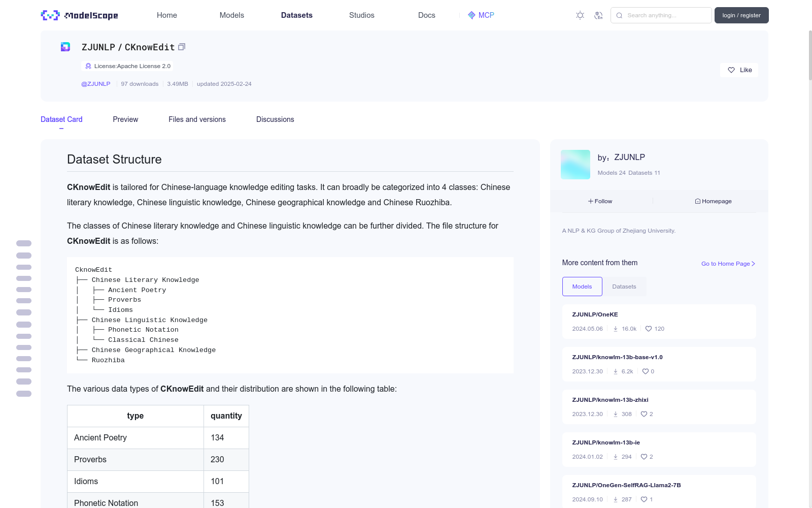This screenshot has height=508, width=812.
Task: Switch to the Dataset Card tab
Action: pos(61,119)
